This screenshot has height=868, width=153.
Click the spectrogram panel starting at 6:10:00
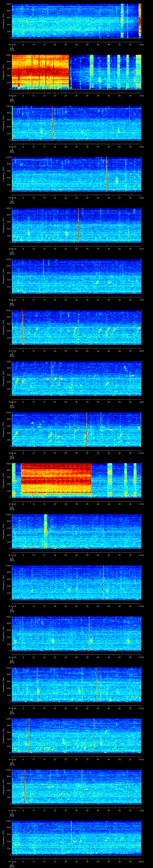tap(77, 481)
